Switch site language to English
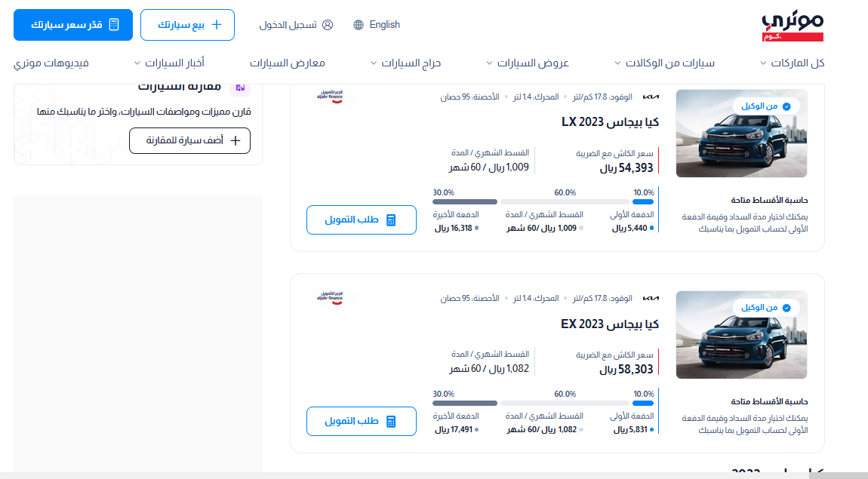This screenshot has width=868, height=479. pos(384,25)
